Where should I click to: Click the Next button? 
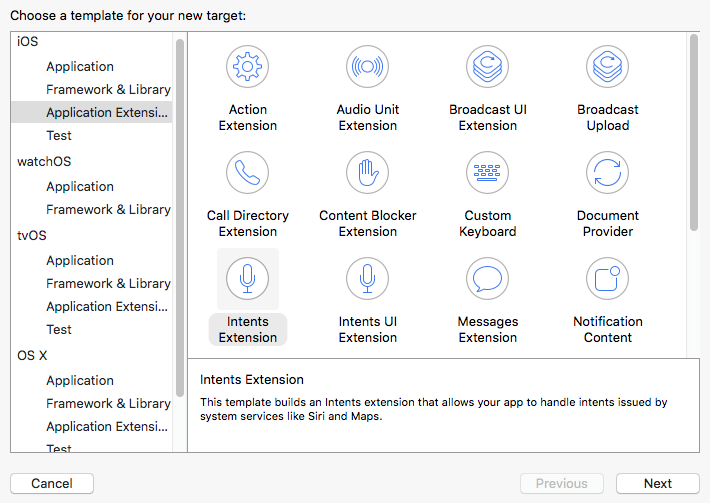pos(657,484)
